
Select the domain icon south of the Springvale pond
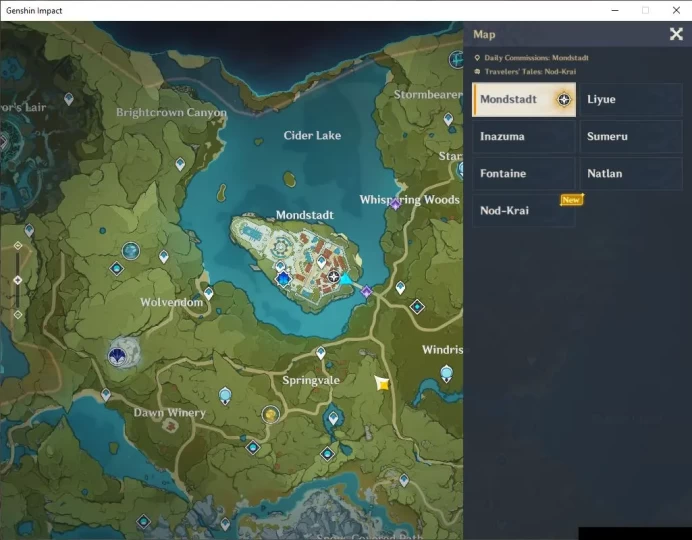tap(327, 454)
